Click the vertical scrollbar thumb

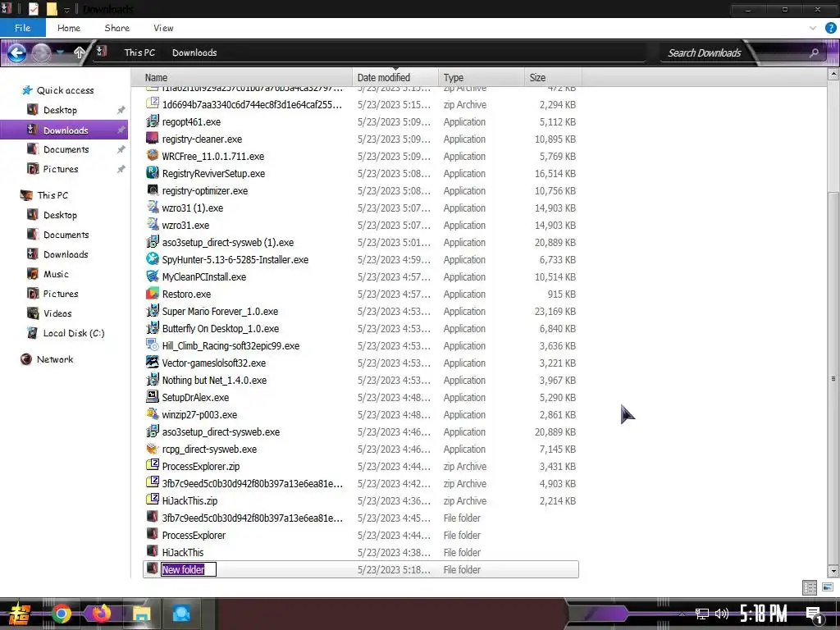click(x=833, y=378)
